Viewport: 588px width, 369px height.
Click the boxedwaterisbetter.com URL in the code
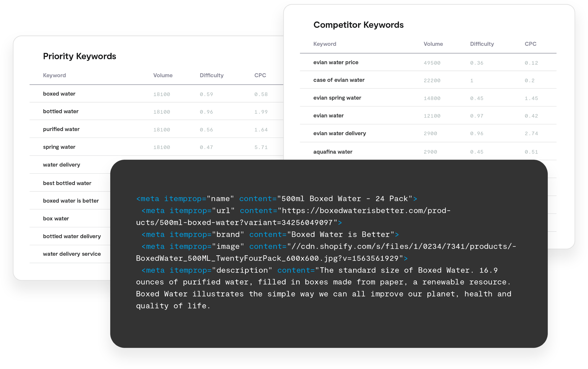point(293,216)
